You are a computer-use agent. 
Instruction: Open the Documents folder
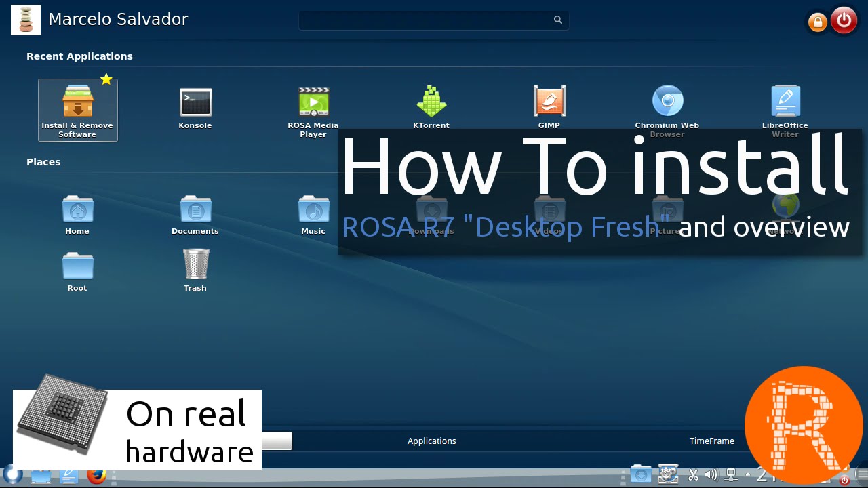(195, 216)
